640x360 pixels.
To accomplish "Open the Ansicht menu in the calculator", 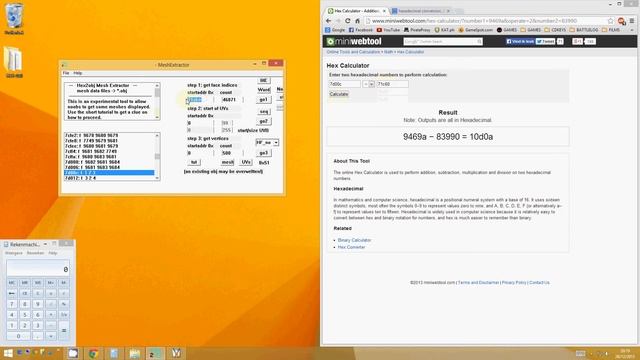I will coord(13,253).
